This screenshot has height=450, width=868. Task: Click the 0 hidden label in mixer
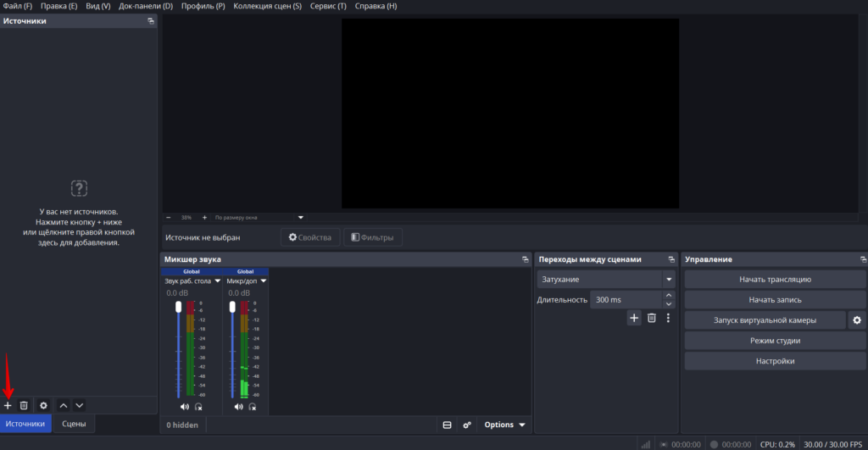pos(182,425)
